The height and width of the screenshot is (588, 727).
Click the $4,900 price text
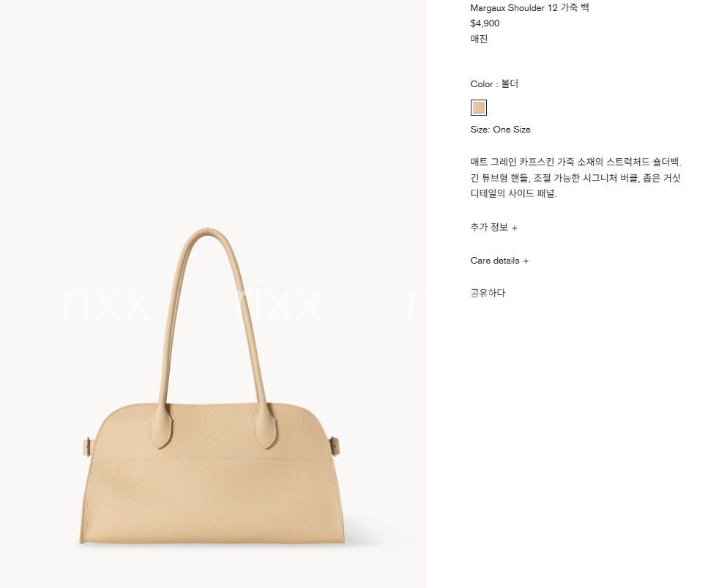click(x=485, y=23)
